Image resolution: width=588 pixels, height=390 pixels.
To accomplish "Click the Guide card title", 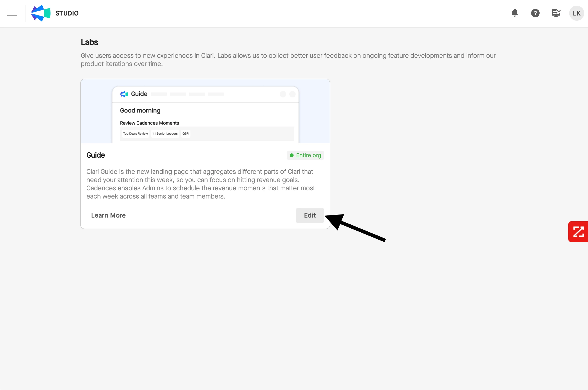I will click(x=96, y=155).
